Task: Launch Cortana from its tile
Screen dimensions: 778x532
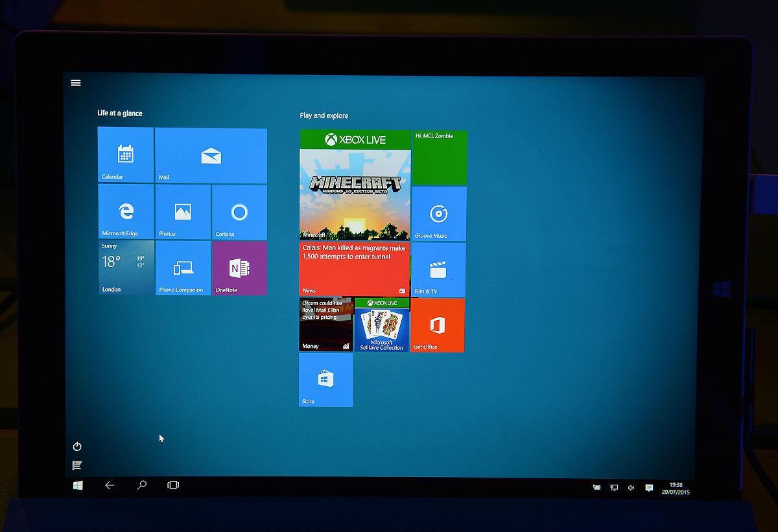Action: pos(239,212)
